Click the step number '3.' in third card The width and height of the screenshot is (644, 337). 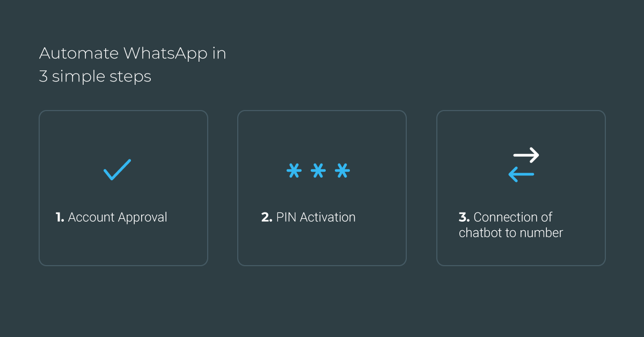[464, 217]
